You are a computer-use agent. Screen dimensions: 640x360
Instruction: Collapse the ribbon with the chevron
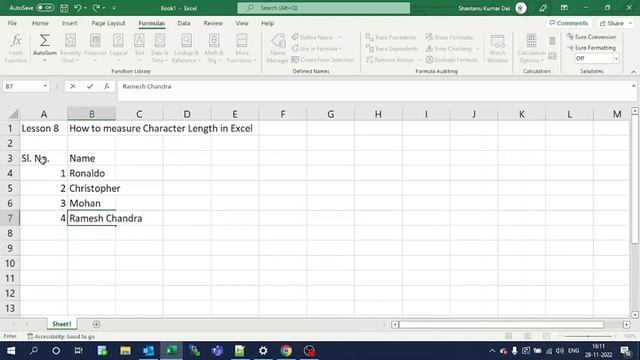(633, 72)
